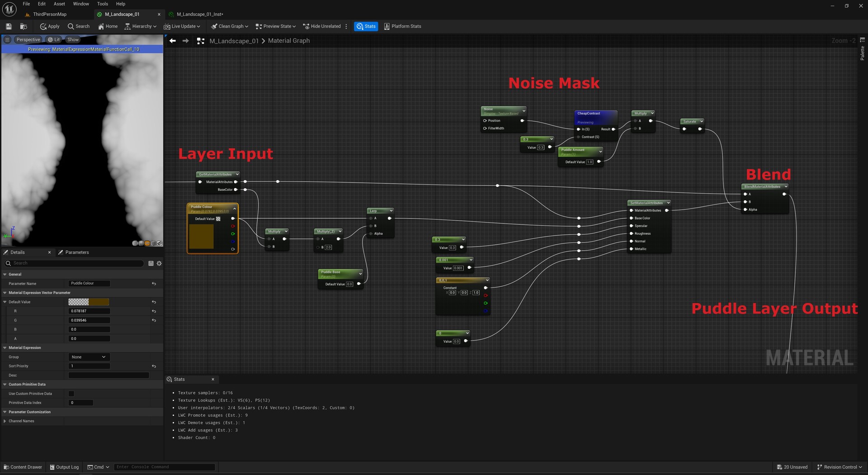Screen dimensions: 868x475
Task: Open the Content Drawer
Action: (x=23, y=467)
